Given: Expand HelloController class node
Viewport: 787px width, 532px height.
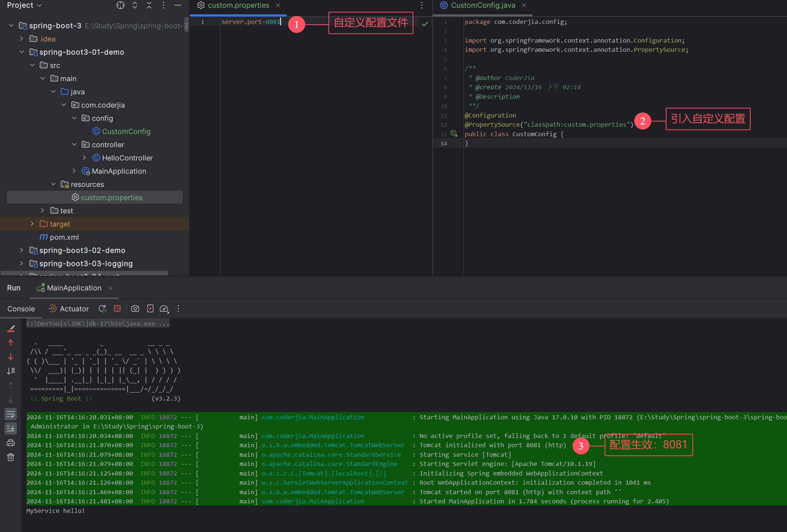Looking at the screenshot, I should coord(85,158).
